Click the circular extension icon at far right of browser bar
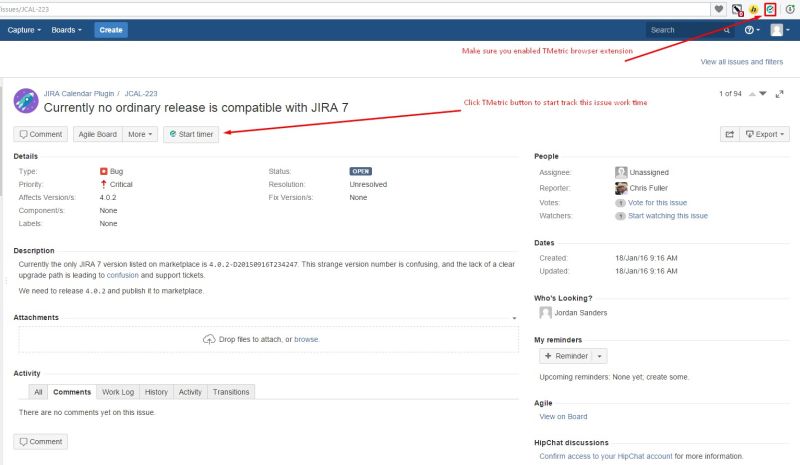 (x=790, y=9)
